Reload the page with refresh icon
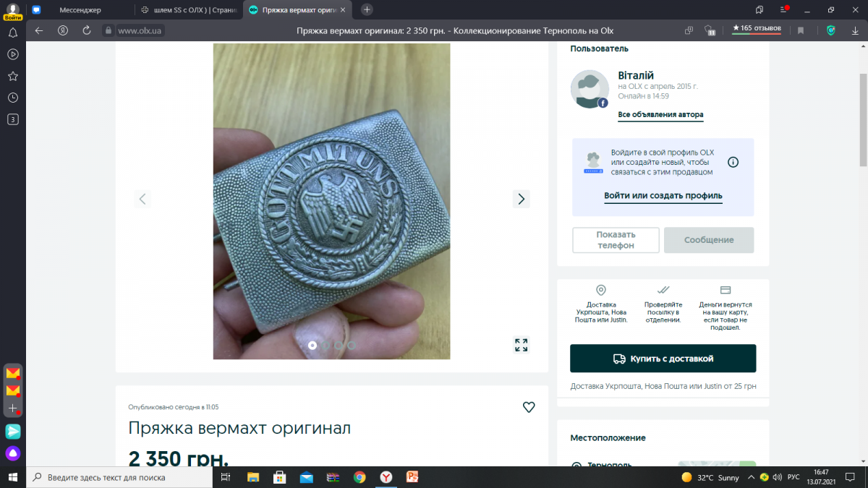Image resolution: width=868 pixels, height=488 pixels. pyautogui.click(x=87, y=30)
